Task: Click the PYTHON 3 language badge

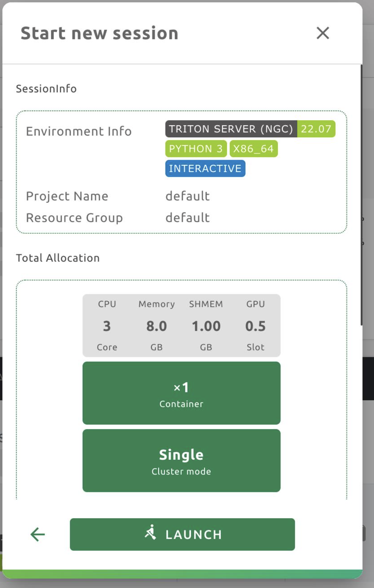Action: 196,148
